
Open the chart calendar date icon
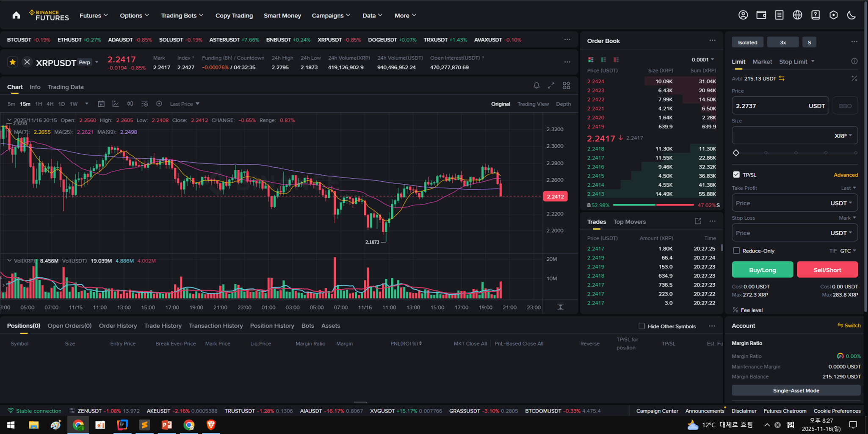[x=101, y=104]
